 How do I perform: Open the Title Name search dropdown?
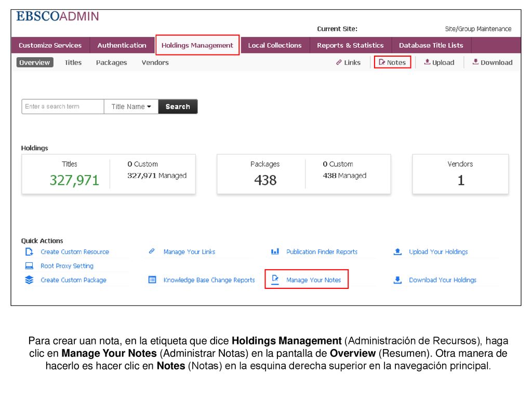coord(131,107)
